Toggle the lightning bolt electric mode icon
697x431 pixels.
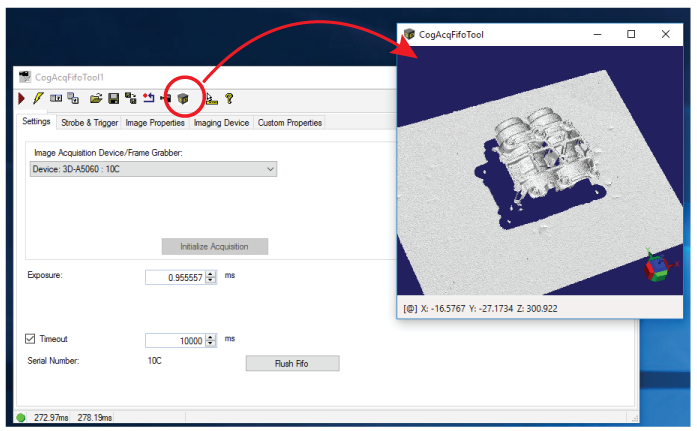pos(38,98)
